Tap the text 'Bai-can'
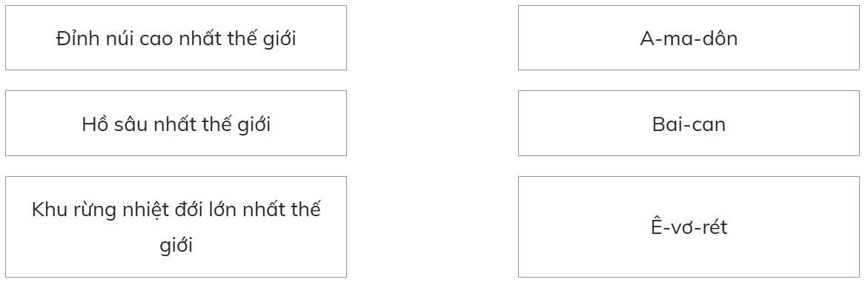868x285 pixels. click(x=689, y=124)
